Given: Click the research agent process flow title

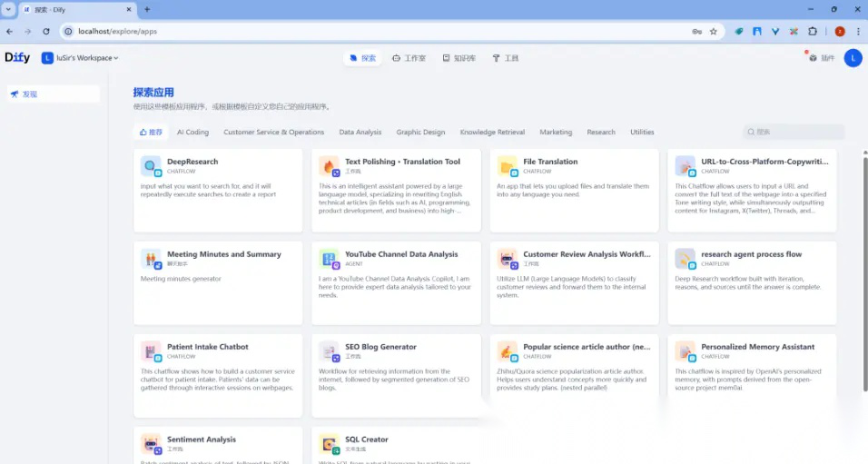Looking at the screenshot, I should 751,254.
